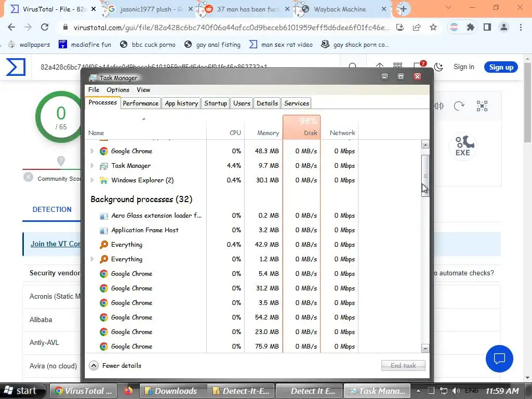The width and height of the screenshot is (532, 399).
Task: Open the Firefox icon in the taskbar
Action: coord(128,391)
